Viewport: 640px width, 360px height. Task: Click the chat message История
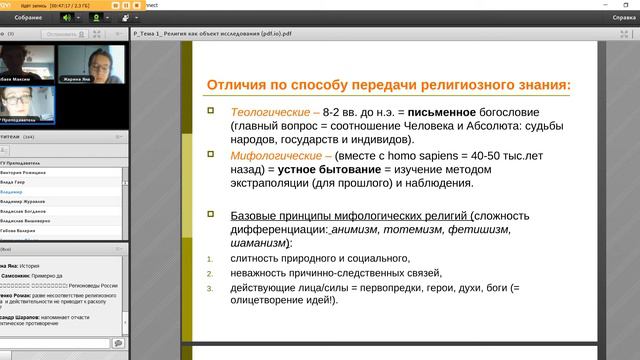(x=29, y=266)
